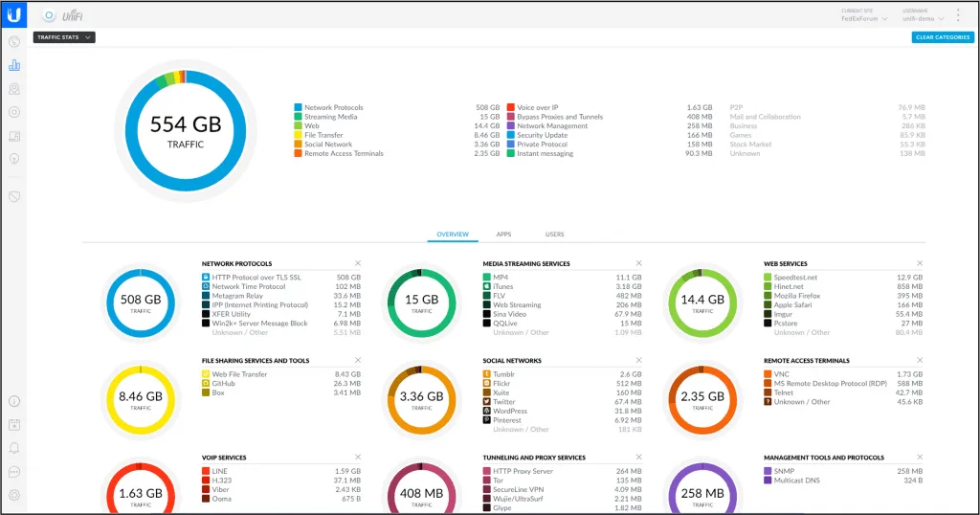Viewport: 980px width, 515px height.
Task: Close the Remote Access Terminals card
Action: [920, 360]
